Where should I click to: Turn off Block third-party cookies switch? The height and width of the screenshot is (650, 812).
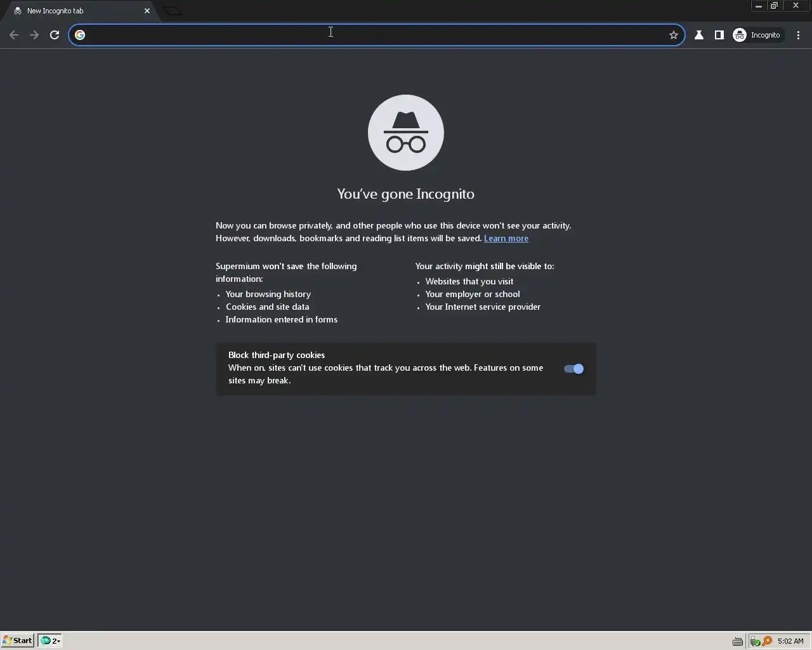tap(573, 369)
